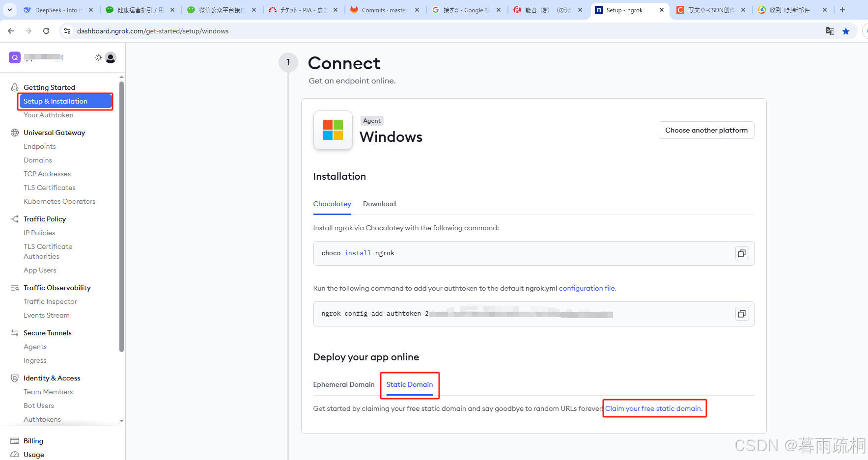This screenshot has height=460, width=868.
Task: Click Choose another platform button
Action: point(706,130)
